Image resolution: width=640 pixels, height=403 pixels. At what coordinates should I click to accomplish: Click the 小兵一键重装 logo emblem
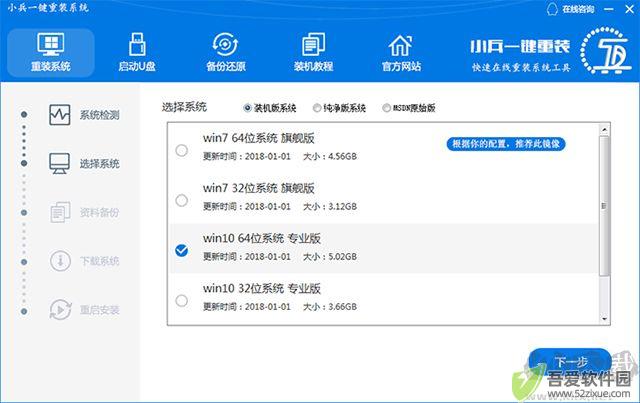606,51
